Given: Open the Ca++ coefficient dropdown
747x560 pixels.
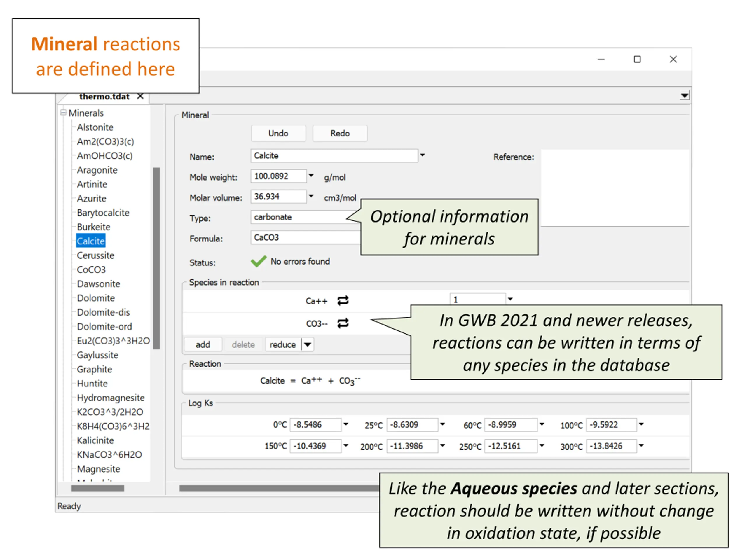Looking at the screenshot, I should pyautogui.click(x=510, y=299).
